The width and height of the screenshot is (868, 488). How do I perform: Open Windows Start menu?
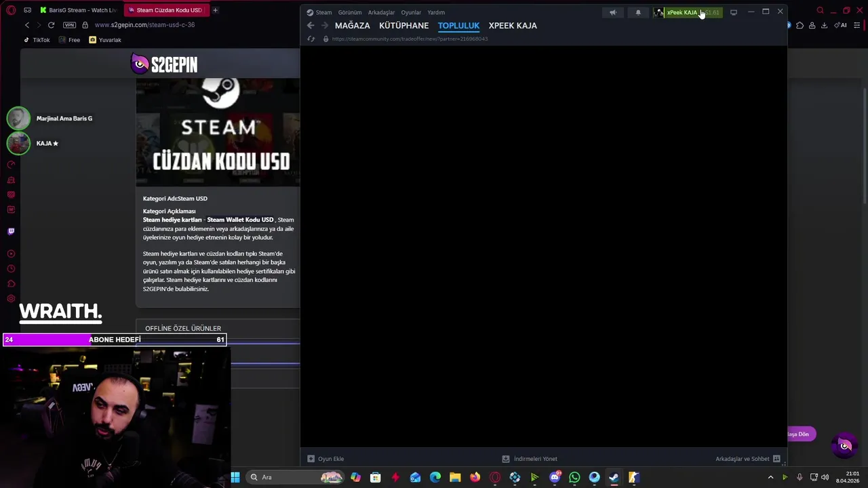pyautogui.click(x=235, y=477)
